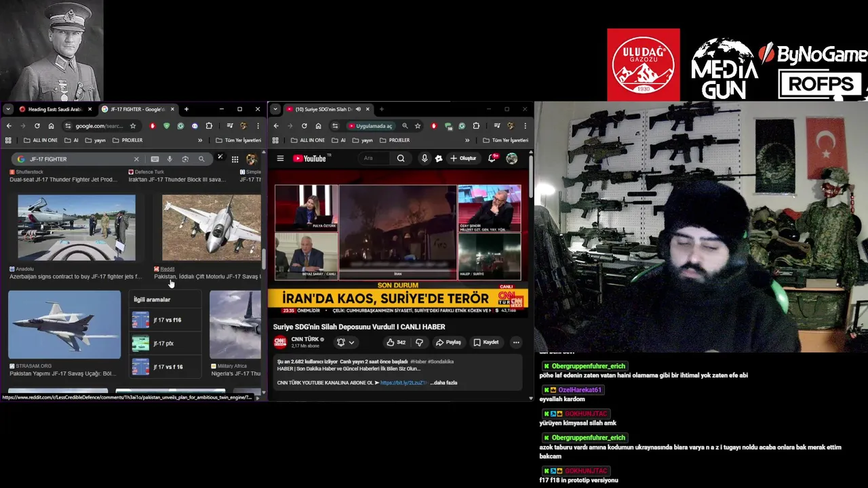Search by image with Google Lens
This screenshot has width=868, height=488.
(185, 159)
